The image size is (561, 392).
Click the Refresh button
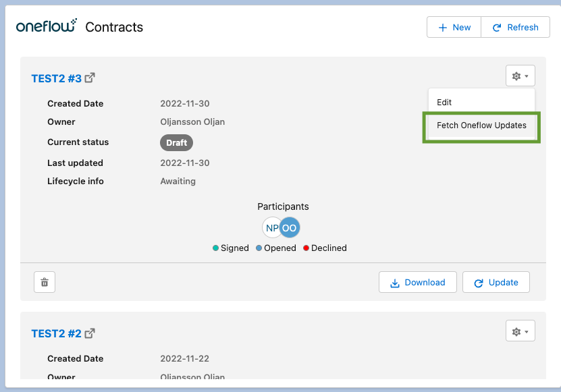(x=516, y=28)
